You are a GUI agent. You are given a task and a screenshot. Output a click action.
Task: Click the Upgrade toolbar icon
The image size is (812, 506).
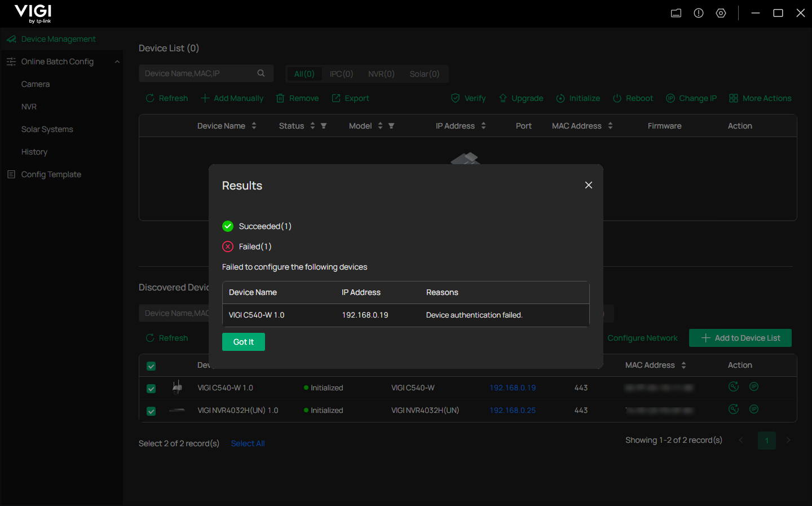point(503,98)
